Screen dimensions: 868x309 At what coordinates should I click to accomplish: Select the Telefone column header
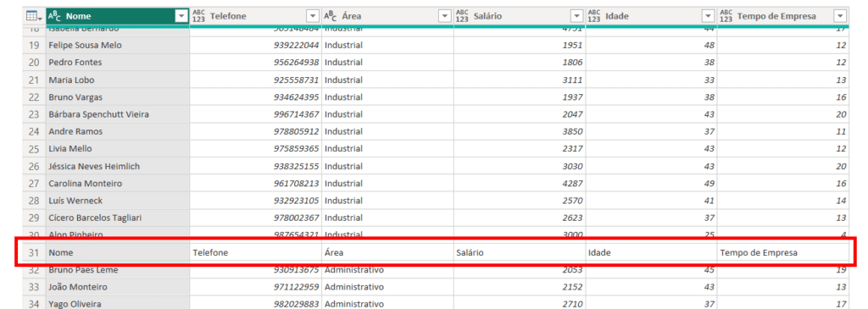coord(255,17)
